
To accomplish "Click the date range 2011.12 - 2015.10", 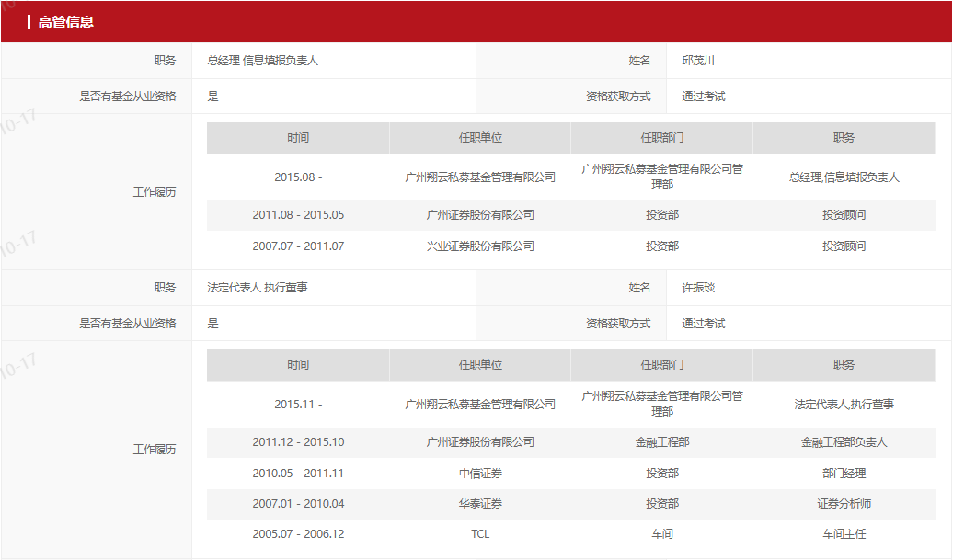I will [x=298, y=442].
